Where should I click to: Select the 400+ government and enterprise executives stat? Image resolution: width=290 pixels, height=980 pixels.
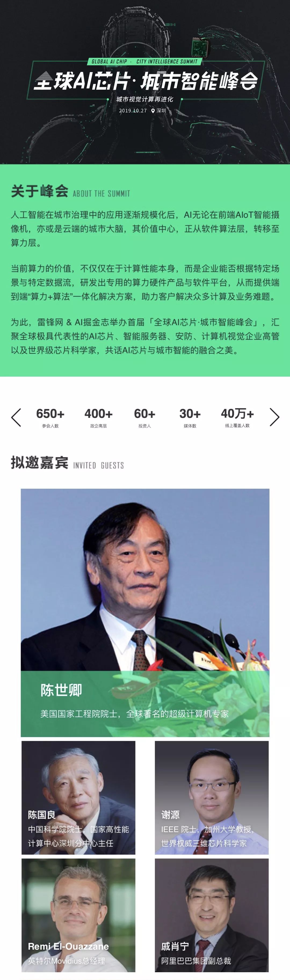click(x=98, y=417)
